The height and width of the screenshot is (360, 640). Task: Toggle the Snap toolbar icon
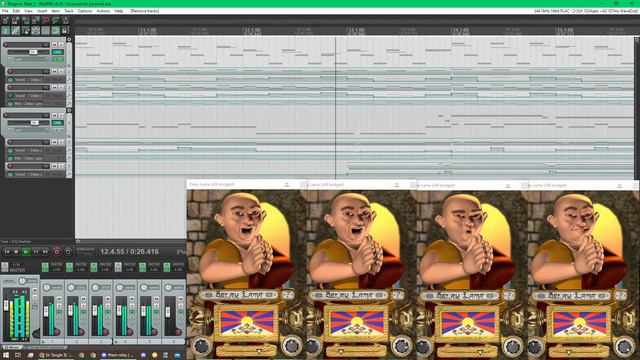click(x=56, y=30)
